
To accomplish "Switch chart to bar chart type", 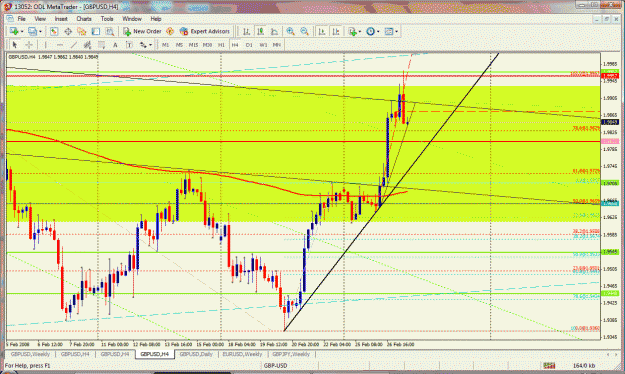I will pyautogui.click(x=246, y=31).
